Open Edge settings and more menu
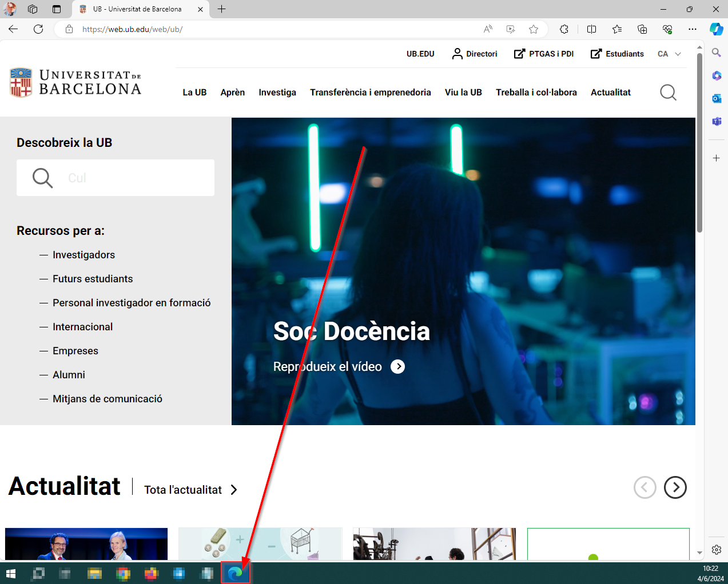728x584 pixels. pos(693,29)
